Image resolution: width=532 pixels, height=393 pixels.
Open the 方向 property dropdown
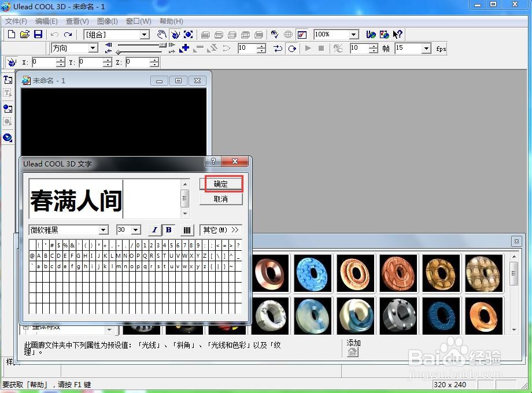[x=93, y=48]
